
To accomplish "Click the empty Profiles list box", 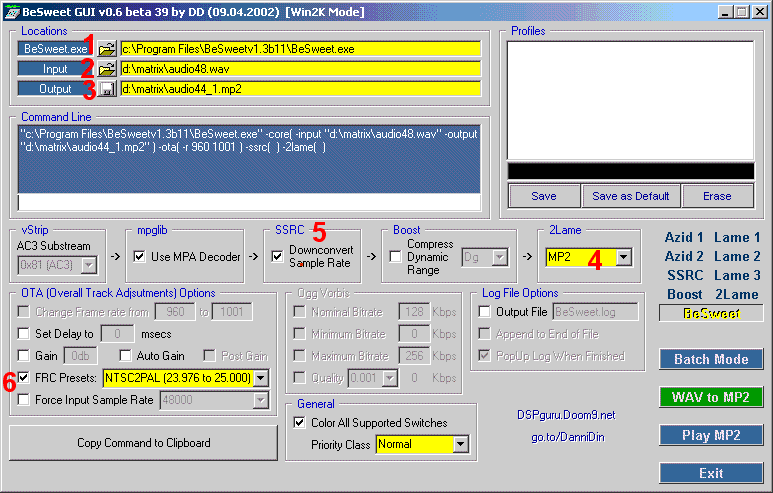I will tap(631, 101).
